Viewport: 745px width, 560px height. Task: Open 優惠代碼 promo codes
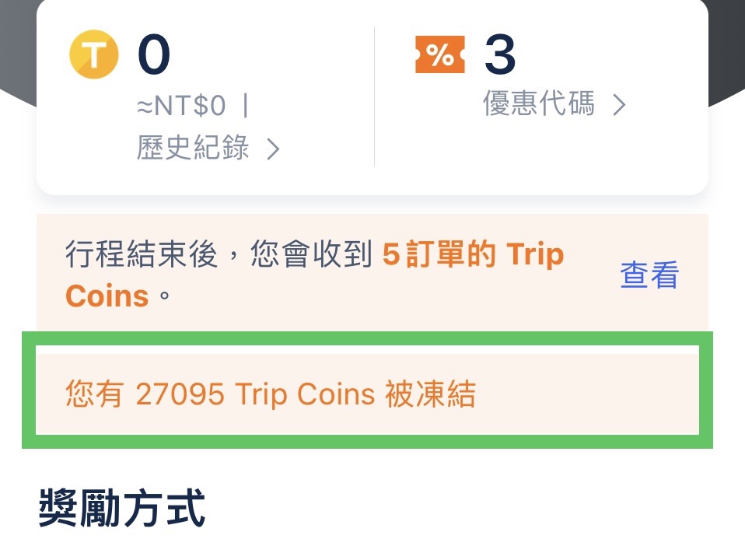coord(539,103)
